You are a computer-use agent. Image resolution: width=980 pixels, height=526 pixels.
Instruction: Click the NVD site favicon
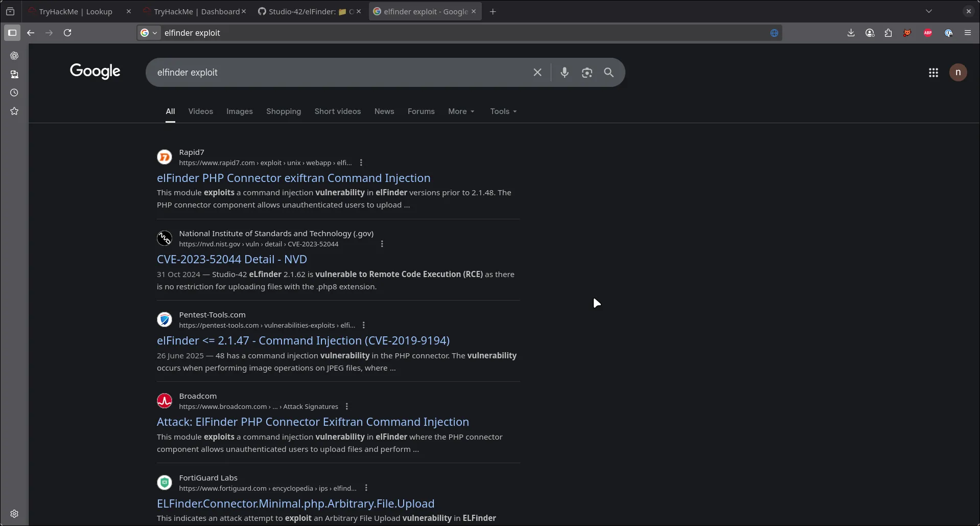[x=165, y=238]
